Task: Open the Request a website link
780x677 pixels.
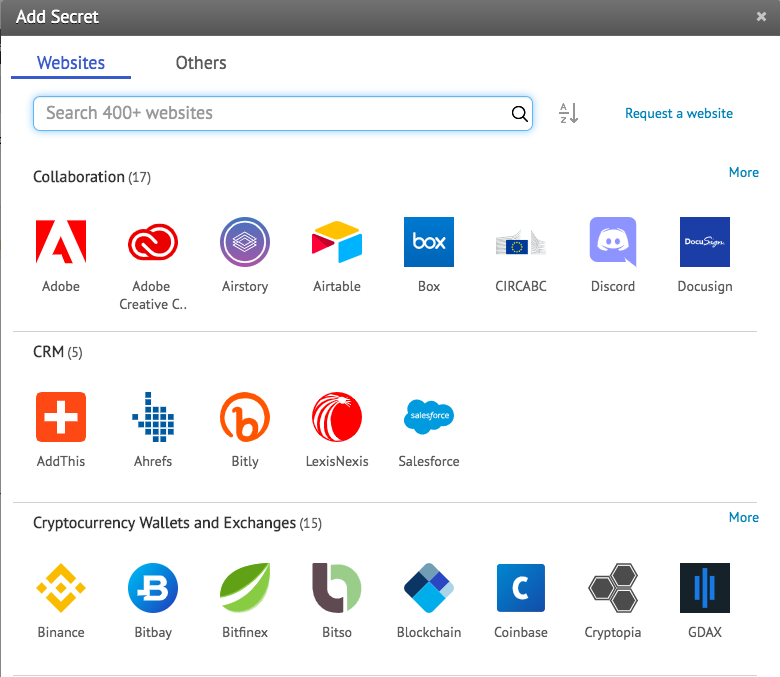Action: click(x=679, y=113)
